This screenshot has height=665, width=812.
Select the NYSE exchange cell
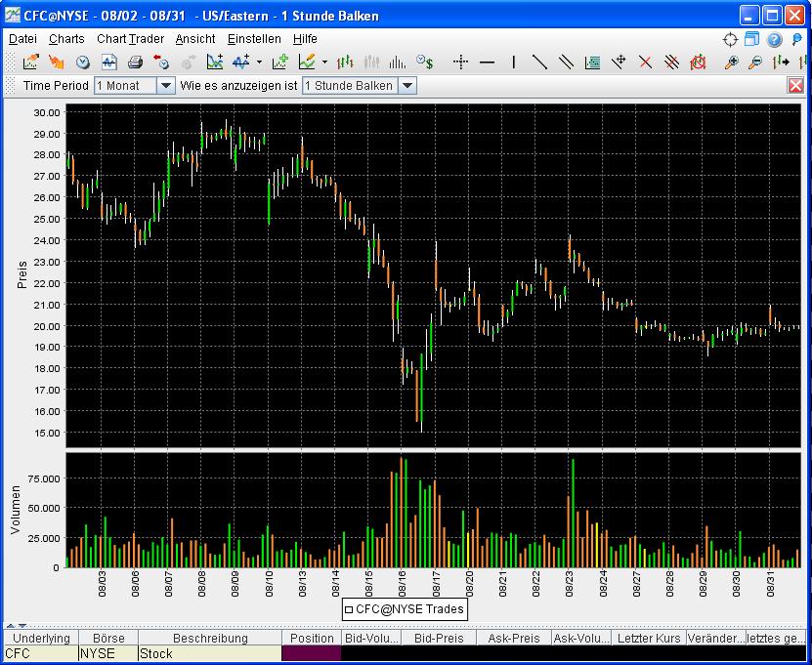[x=108, y=653]
